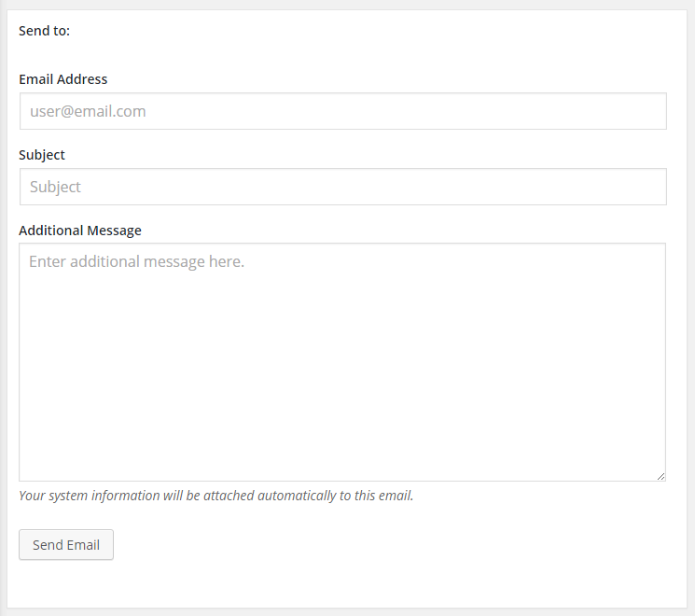Click the user@email.com placeholder text

[88, 111]
